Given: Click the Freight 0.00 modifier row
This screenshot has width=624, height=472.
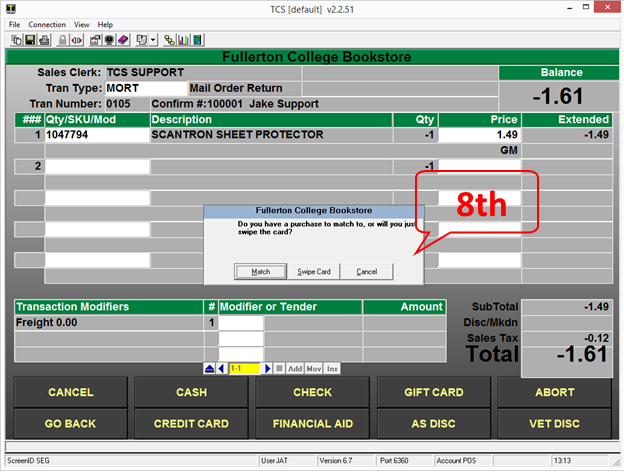Looking at the screenshot, I should click(108, 323).
